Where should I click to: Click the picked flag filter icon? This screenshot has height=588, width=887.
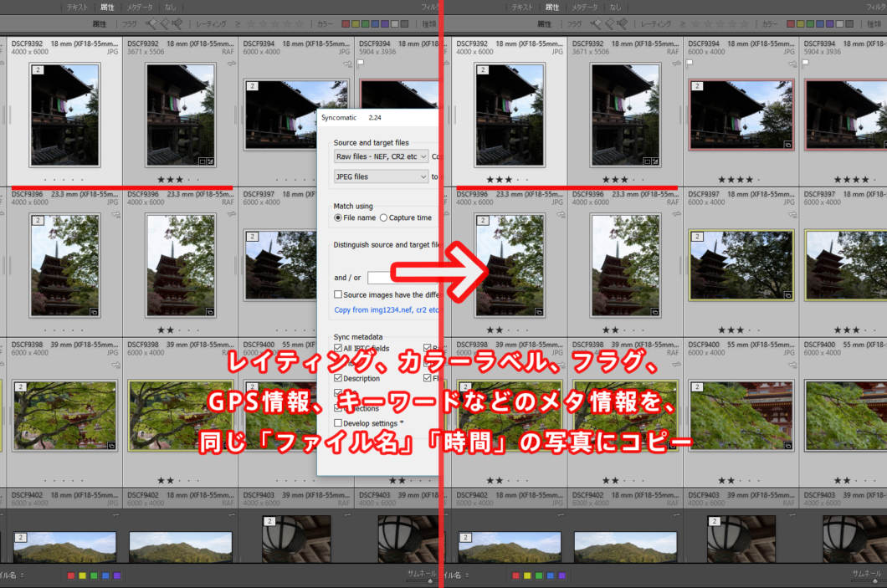click(151, 24)
